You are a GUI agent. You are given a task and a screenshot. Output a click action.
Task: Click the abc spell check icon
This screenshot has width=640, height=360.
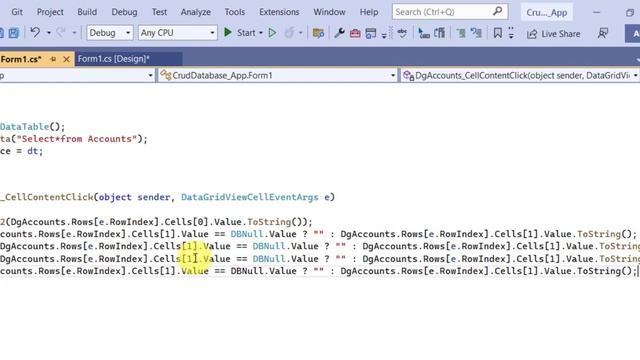pos(402,33)
